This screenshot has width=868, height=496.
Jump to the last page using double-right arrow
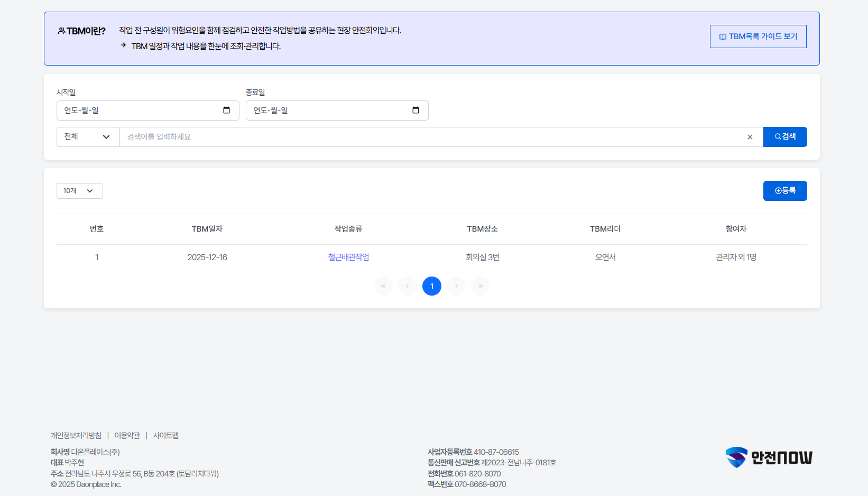pyautogui.click(x=481, y=286)
